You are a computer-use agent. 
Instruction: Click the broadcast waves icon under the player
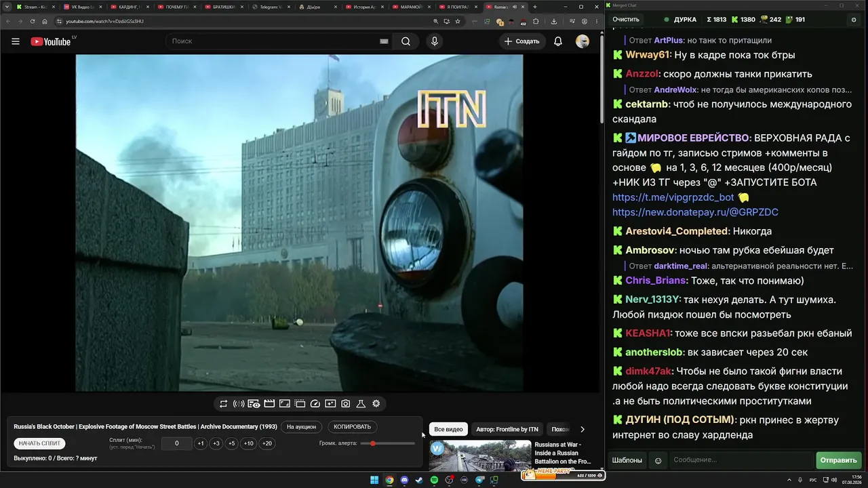click(239, 404)
